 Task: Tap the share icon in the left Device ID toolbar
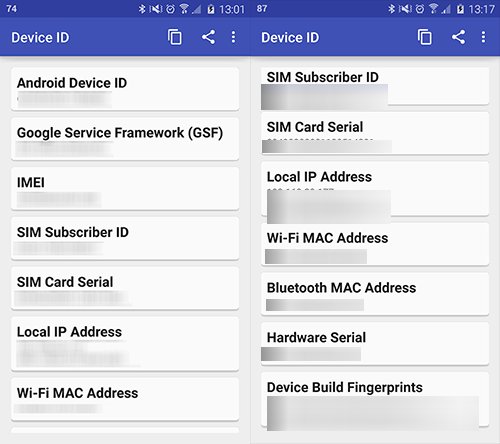click(x=208, y=37)
